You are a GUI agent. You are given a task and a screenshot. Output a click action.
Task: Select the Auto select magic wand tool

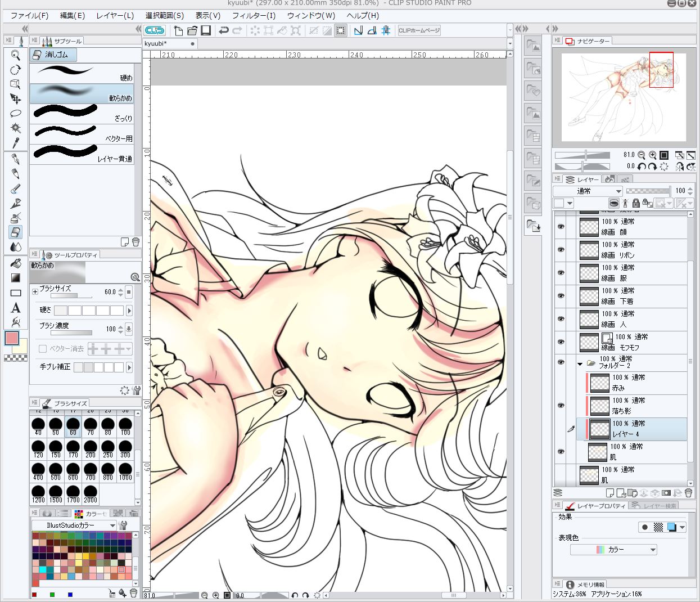pyautogui.click(x=16, y=128)
